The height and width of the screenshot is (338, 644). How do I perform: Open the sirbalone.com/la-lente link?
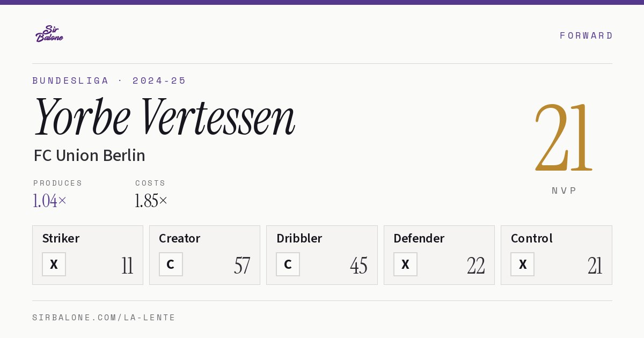[104, 318]
